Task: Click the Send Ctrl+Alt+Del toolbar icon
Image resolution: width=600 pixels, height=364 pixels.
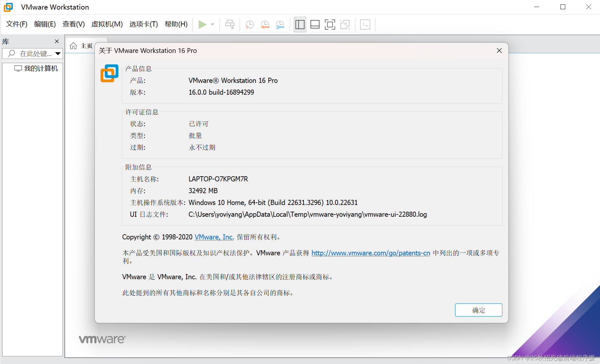Action: click(x=230, y=25)
